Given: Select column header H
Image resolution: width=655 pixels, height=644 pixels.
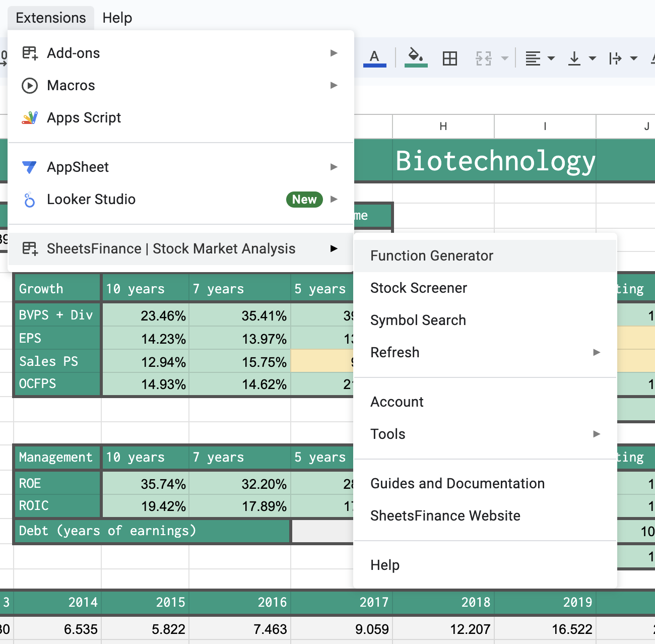Looking at the screenshot, I should [443, 126].
